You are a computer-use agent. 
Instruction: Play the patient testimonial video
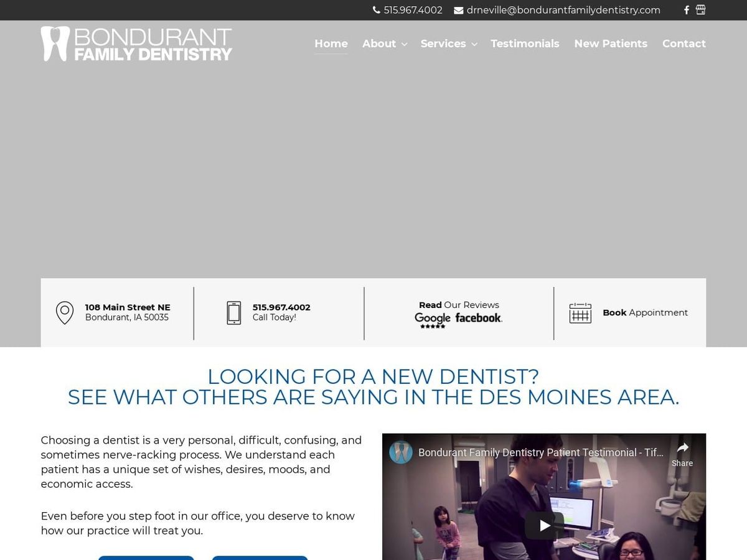tap(544, 526)
